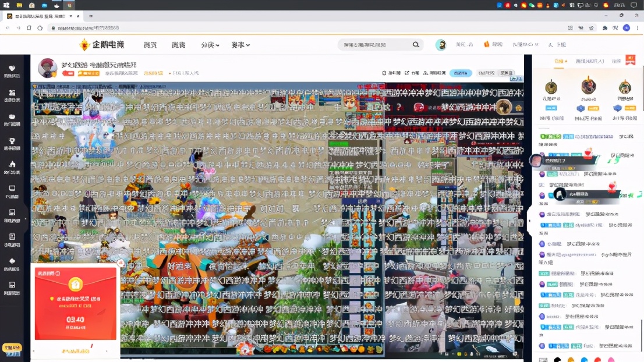Screen dimensions: 644x362
Task: Open the recharge (充值) flame icon
Action: coord(487,44)
